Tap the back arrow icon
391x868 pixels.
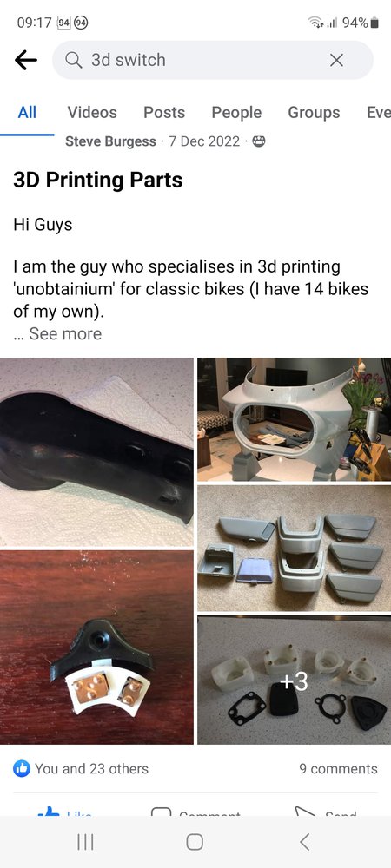25,61
